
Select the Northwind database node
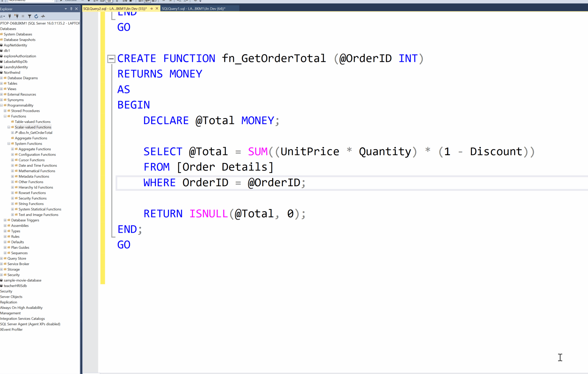point(12,73)
